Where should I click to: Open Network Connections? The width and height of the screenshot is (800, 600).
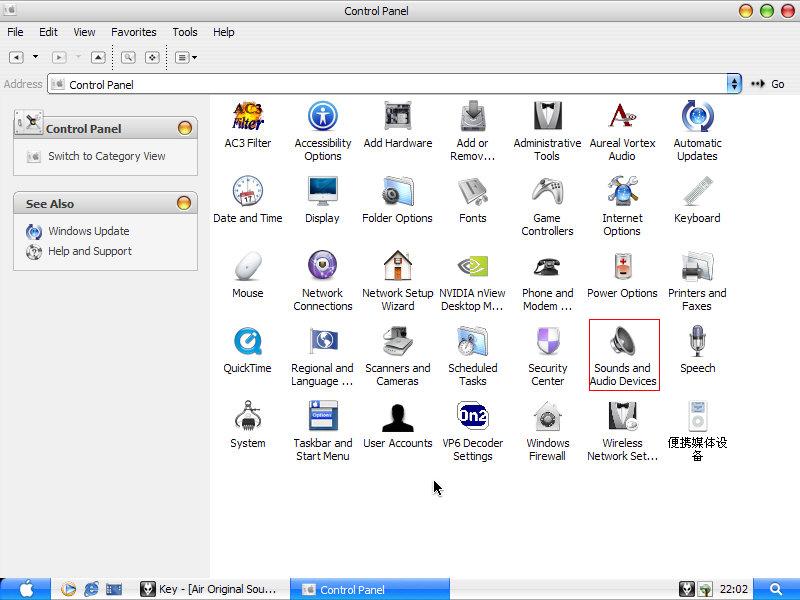[x=322, y=282]
